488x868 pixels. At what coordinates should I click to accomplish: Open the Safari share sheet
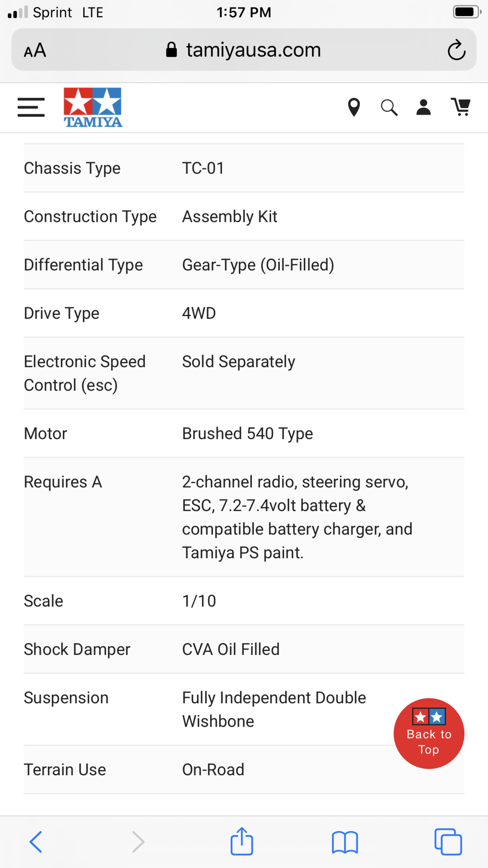click(x=242, y=841)
